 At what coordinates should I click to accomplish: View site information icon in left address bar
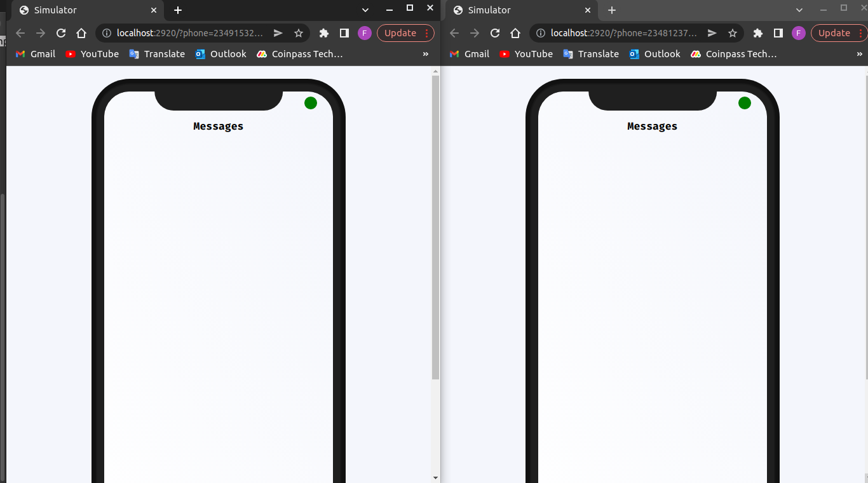pyautogui.click(x=107, y=33)
